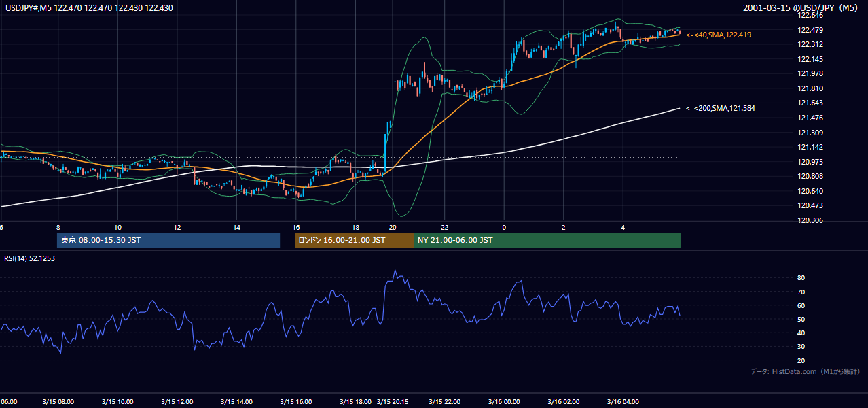This screenshot has width=868, height=408.
Task: Click hour label 16 under price chart
Action: click(296, 227)
